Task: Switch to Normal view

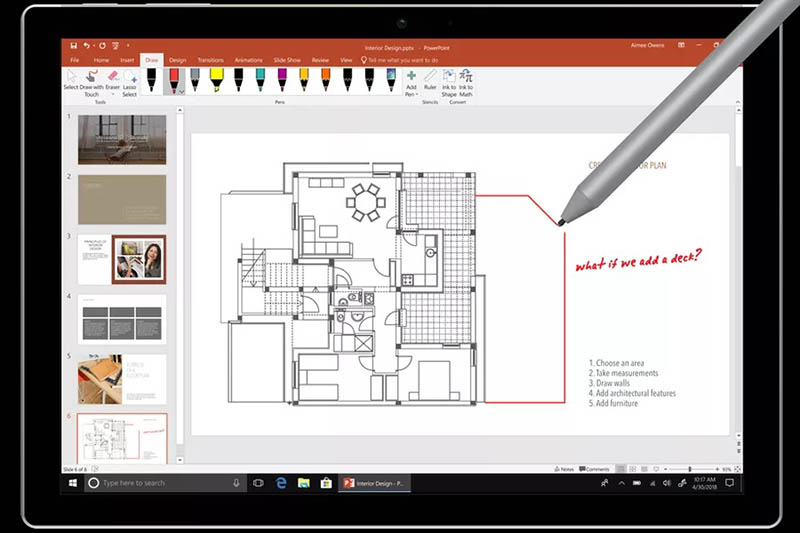Action: [621, 469]
